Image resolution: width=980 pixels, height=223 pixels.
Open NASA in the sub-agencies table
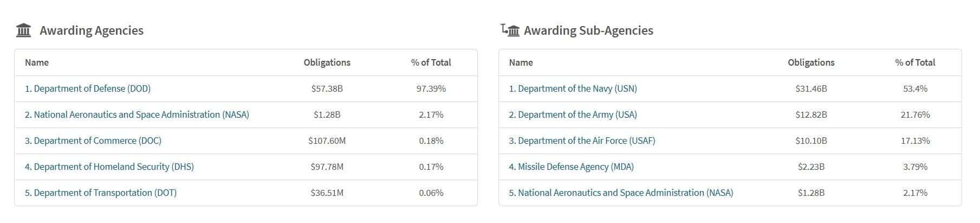click(621, 193)
